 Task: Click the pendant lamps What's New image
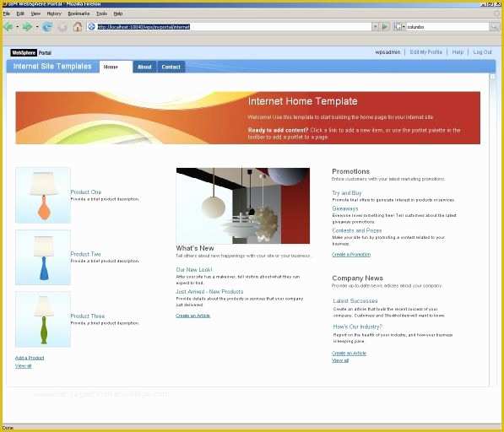tap(243, 206)
